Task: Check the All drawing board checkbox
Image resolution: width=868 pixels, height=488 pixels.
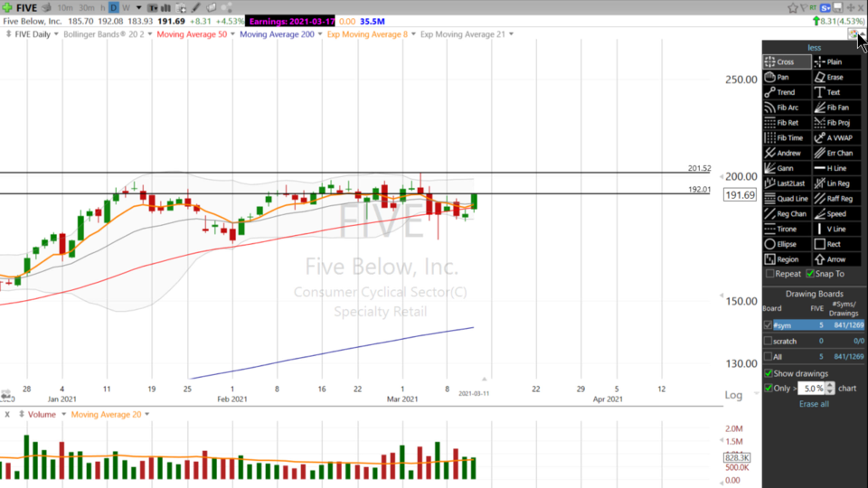Action: point(768,357)
